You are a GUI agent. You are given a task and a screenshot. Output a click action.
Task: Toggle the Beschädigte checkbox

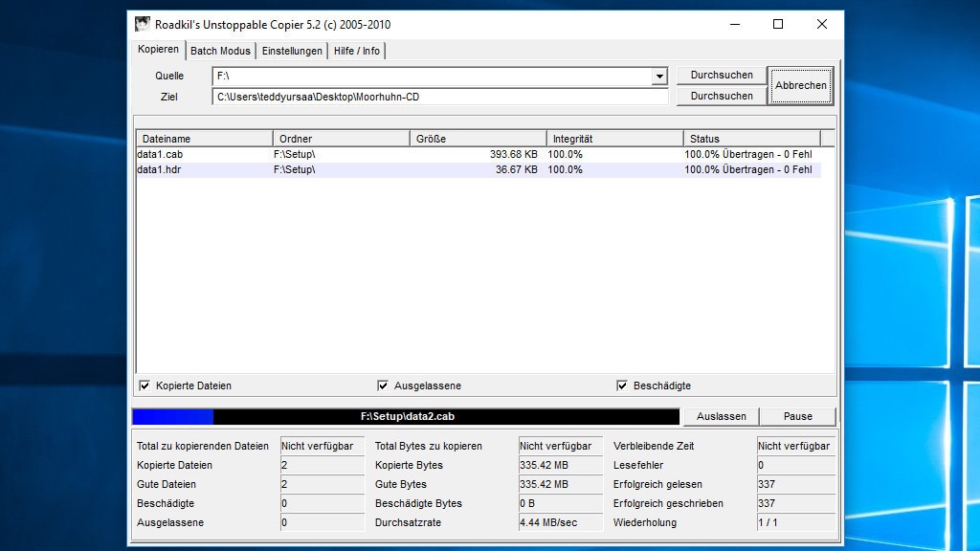(x=622, y=386)
